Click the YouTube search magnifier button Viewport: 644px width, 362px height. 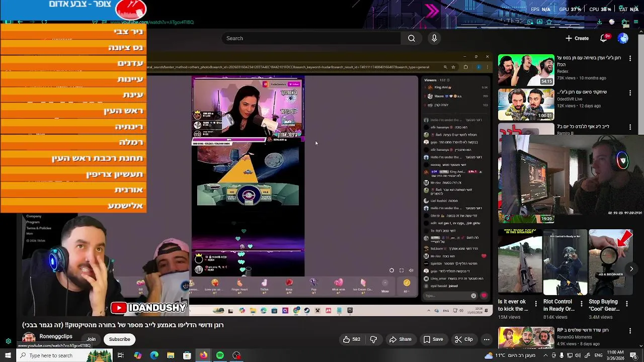pos(412,38)
